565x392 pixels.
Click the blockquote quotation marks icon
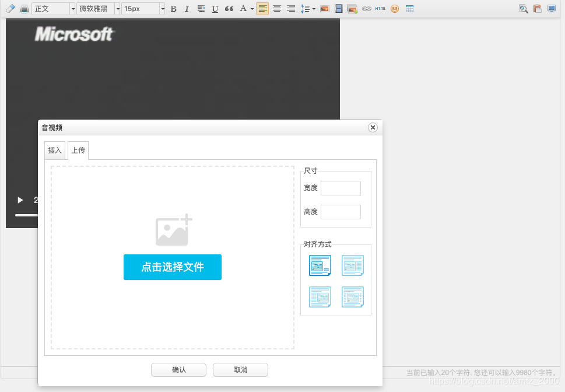[x=229, y=9]
